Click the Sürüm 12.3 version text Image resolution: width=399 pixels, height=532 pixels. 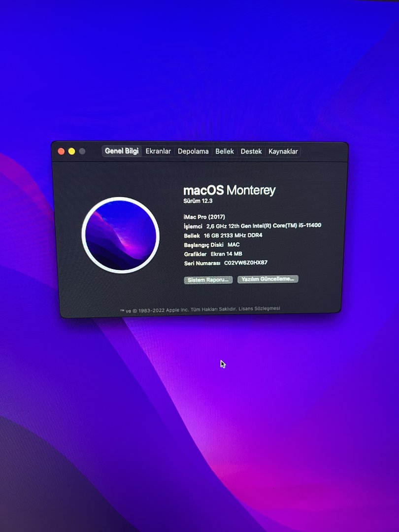click(198, 201)
